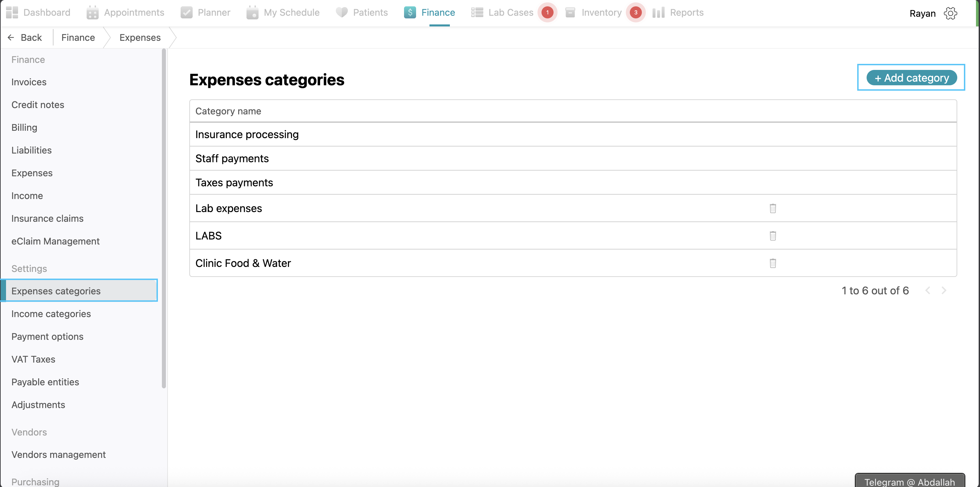Open Income categories in sidebar

click(51, 314)
